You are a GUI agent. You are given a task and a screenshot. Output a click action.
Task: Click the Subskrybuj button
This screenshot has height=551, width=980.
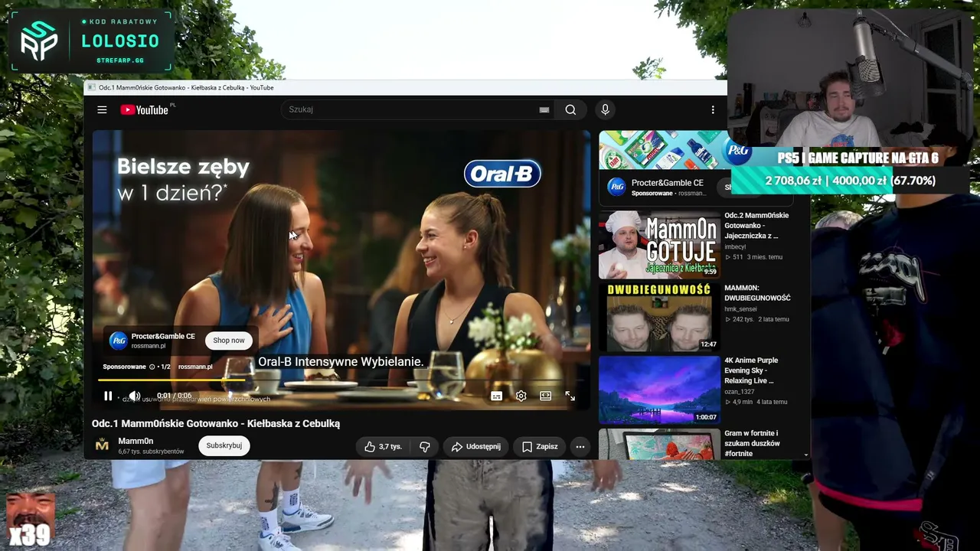(224, 445)
